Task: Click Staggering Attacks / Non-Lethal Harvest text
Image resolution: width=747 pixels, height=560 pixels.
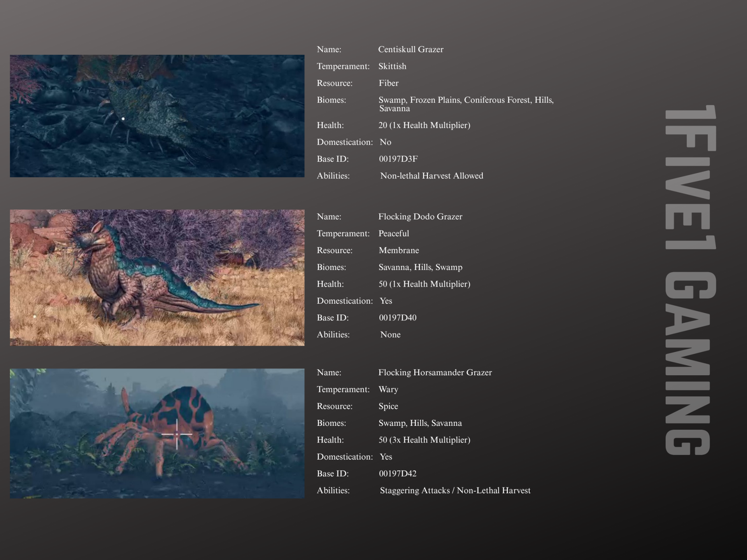Action: coord(455,490)
